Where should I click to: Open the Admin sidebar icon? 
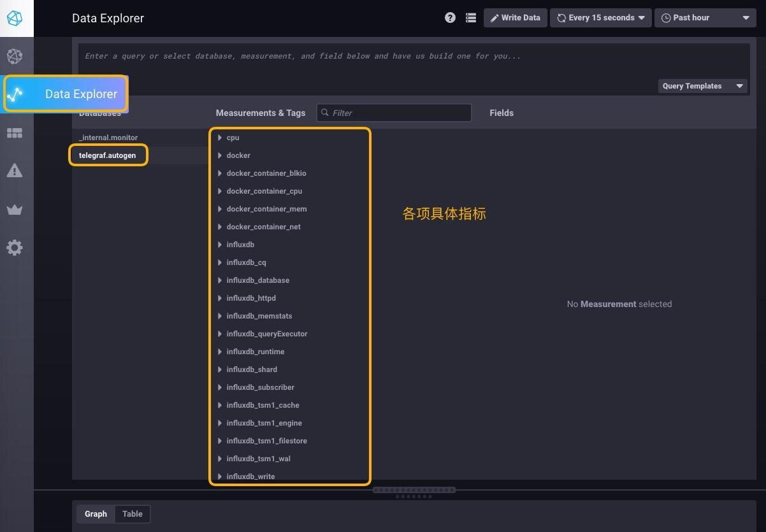click(x=15, y=209)
